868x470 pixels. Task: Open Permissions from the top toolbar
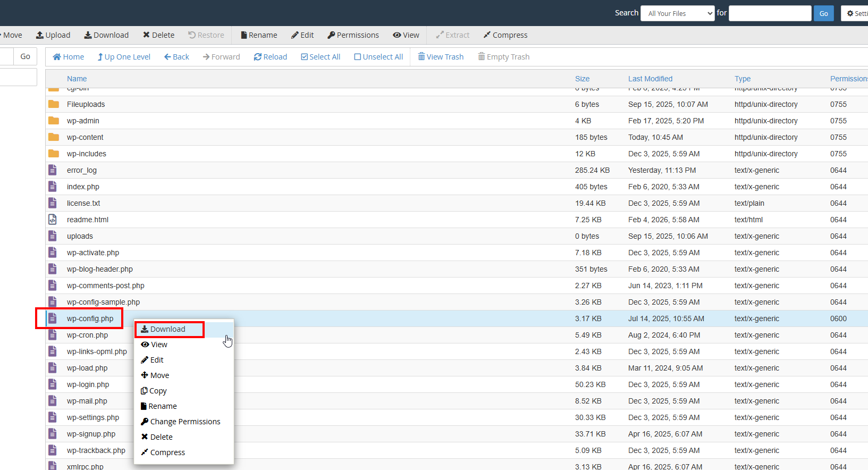tap(353, 35)
